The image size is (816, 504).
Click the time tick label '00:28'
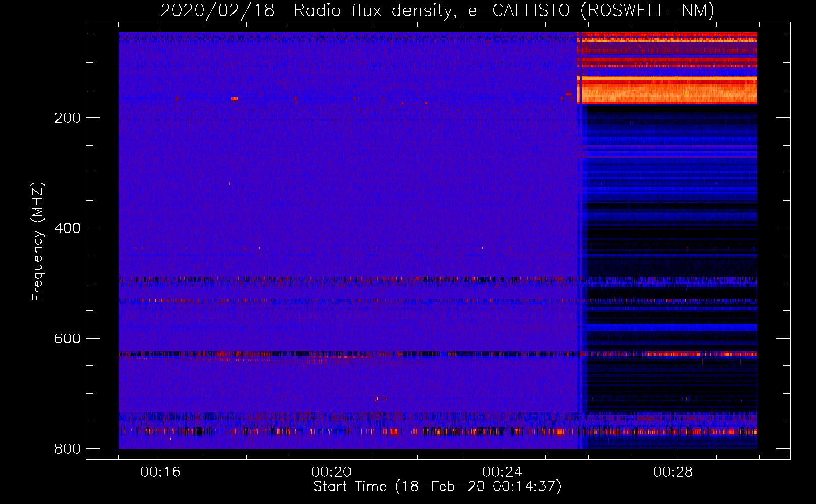(x=673, y=472)
